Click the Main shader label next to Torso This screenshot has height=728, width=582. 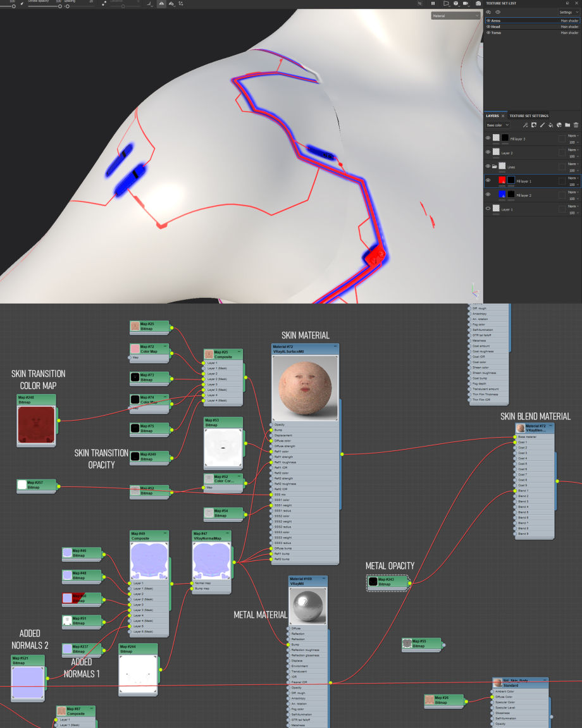(570, 32)
